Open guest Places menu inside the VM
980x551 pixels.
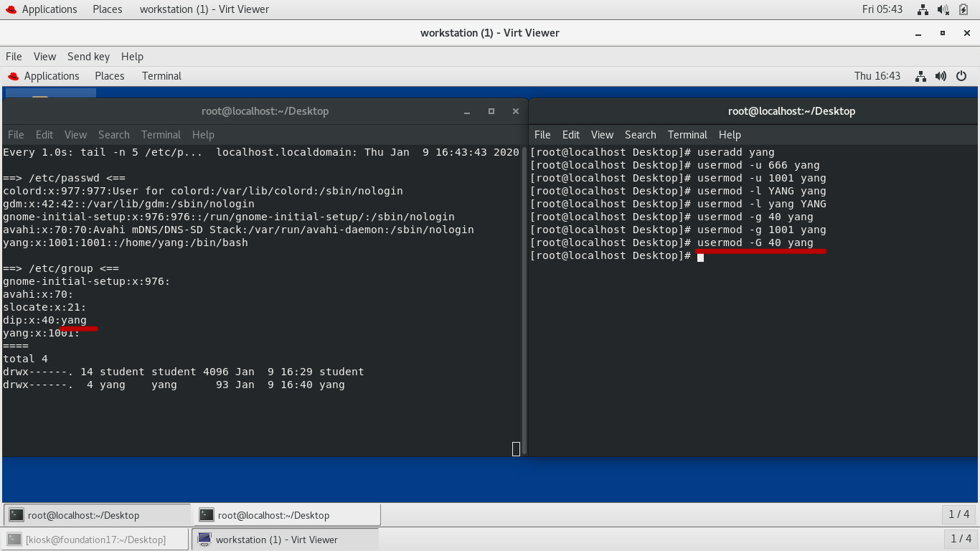[x=110, y=76]
